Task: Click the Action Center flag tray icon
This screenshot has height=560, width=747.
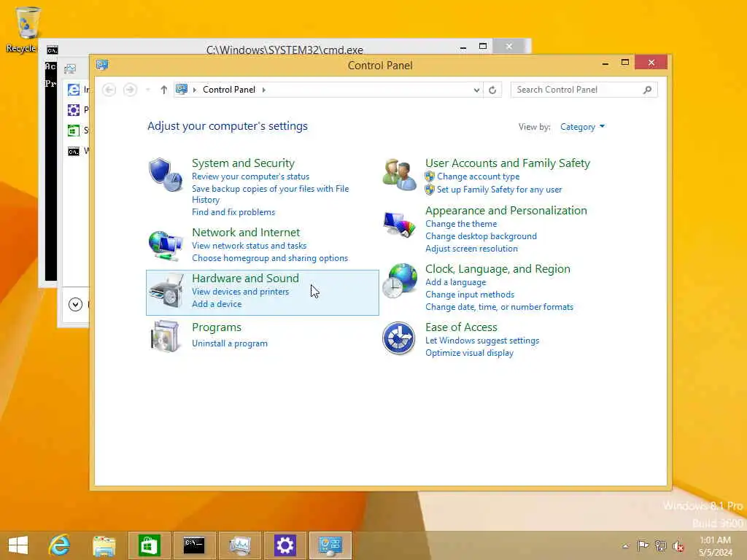Action: pos(643,545)
